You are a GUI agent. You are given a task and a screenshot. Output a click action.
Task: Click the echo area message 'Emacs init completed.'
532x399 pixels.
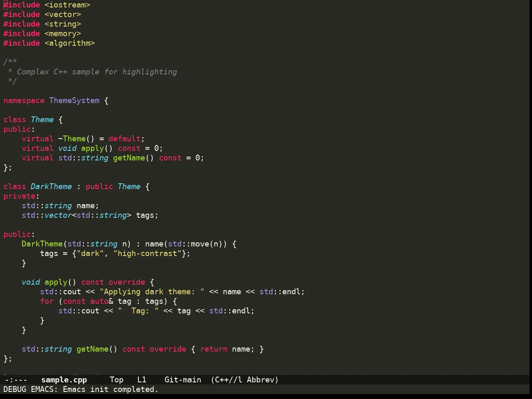point(111,389)
